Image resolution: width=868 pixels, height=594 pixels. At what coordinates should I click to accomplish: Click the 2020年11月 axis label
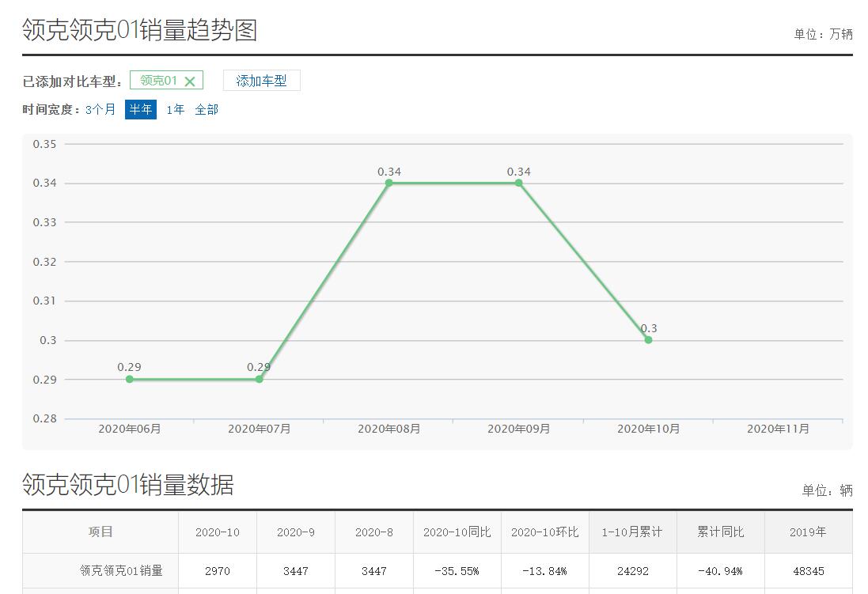[778, 429]
